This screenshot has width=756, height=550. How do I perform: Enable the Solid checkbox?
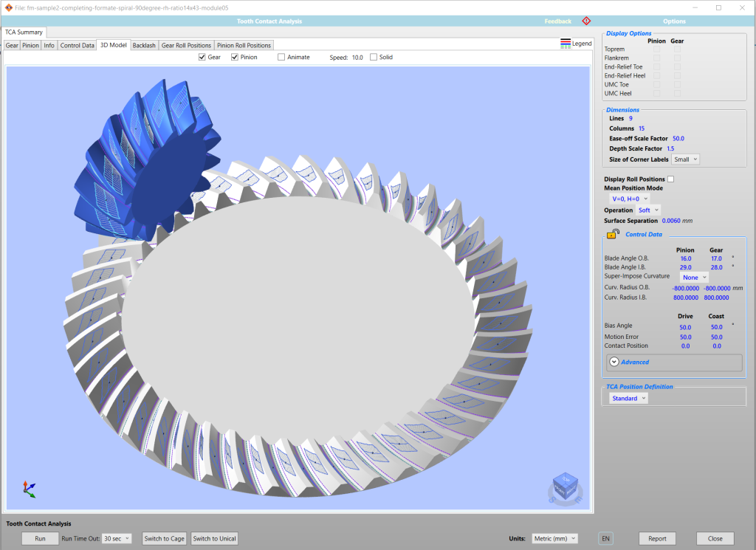(x=373, y=57)
